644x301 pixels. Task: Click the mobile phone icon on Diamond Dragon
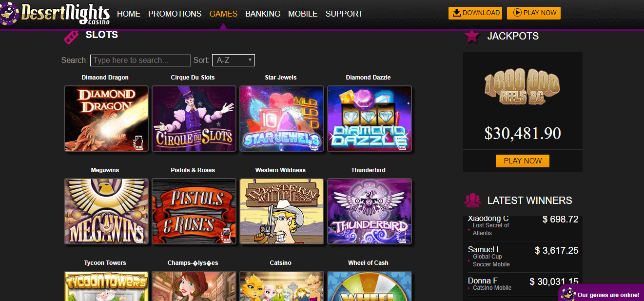138,142
